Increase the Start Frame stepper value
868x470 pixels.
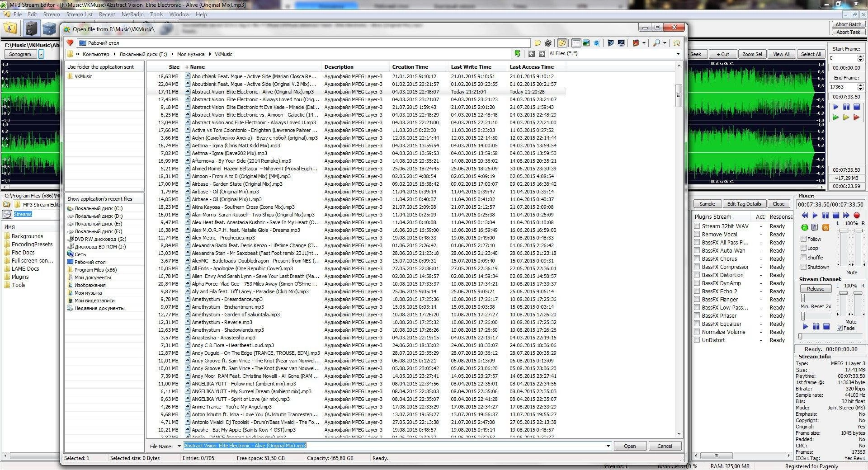click(860, 56)
